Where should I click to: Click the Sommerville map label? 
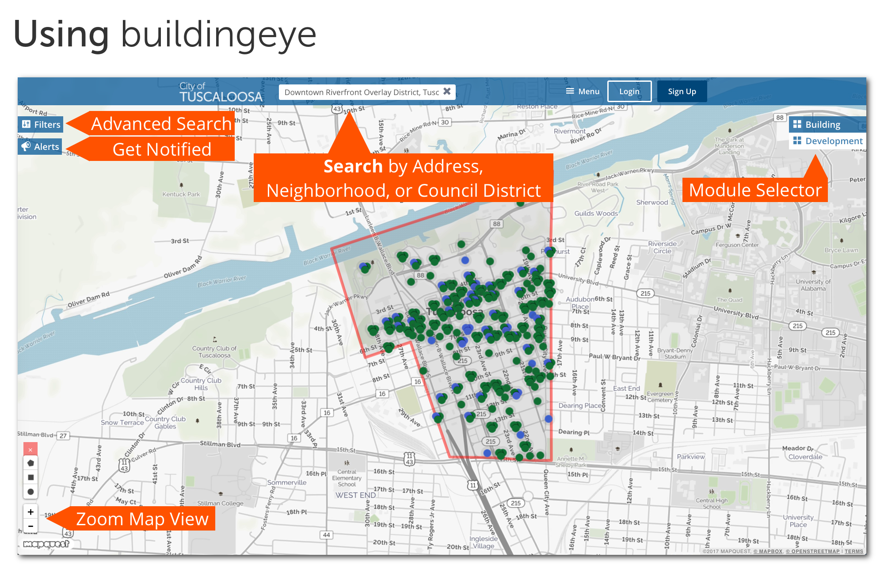click(x=286, y=482)
